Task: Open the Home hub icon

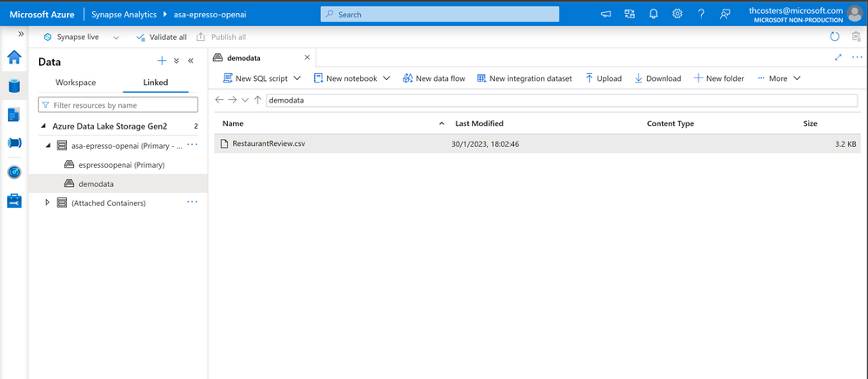Action: 14,57
